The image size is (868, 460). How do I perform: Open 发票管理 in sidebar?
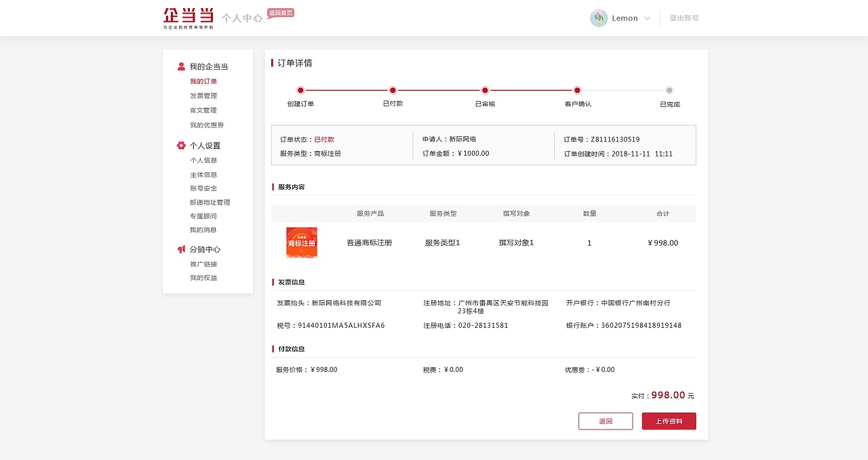pyautogui.click(x=203, y=96)
